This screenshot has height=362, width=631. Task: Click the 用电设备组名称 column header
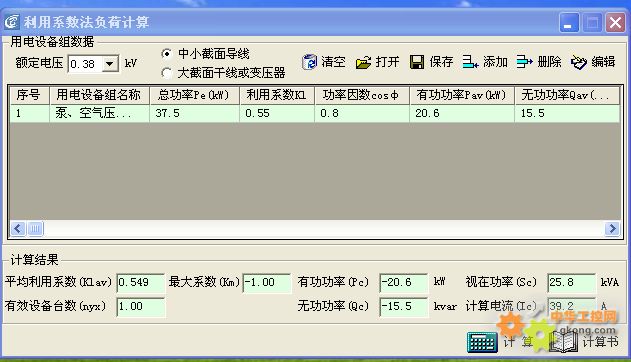point(99,95)
